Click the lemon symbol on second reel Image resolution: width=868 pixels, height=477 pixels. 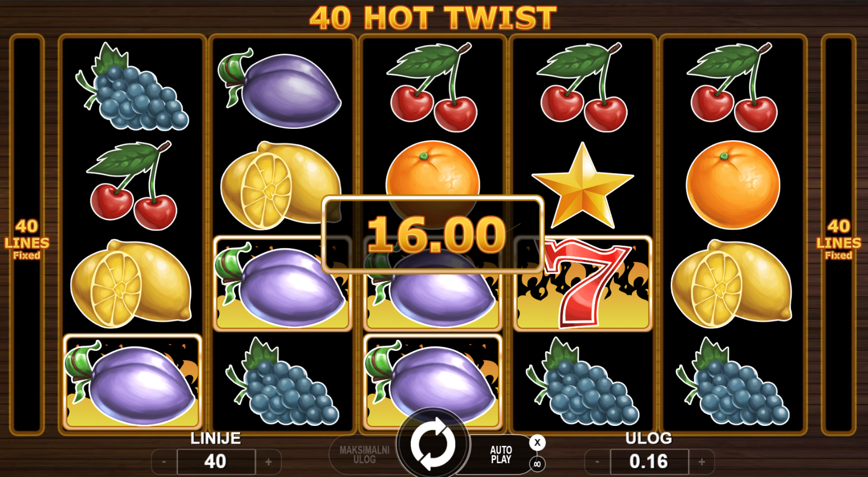point(281,185)
